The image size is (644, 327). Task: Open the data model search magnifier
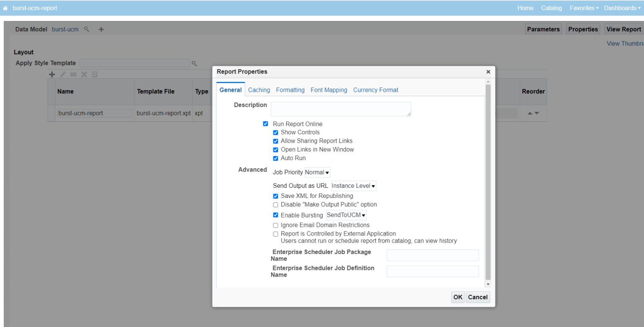(86, 29)
